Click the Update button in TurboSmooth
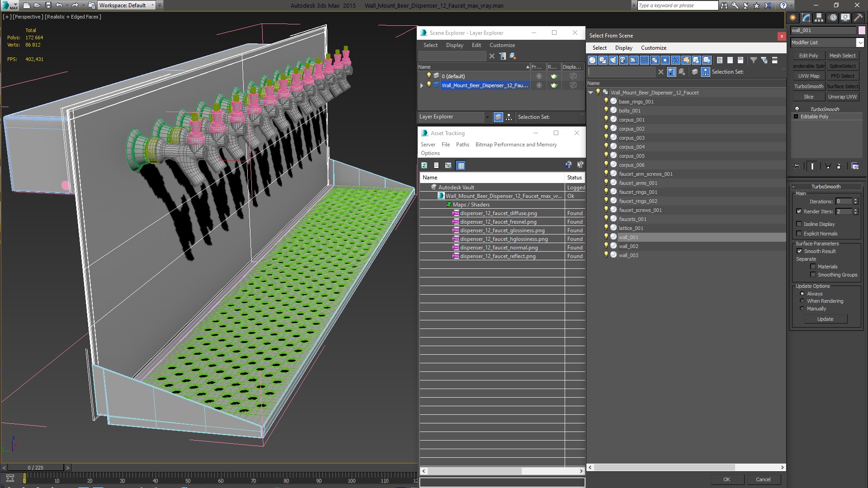Viewport: 868px width, 488px height. [x=826, y=319]
